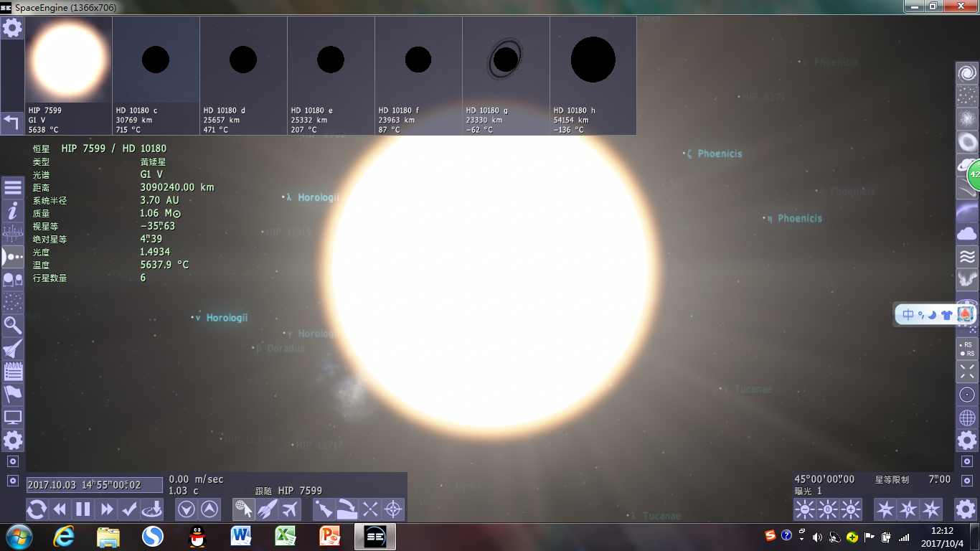Collapse the bottom-left panel pin button

[x=12, y=481]
